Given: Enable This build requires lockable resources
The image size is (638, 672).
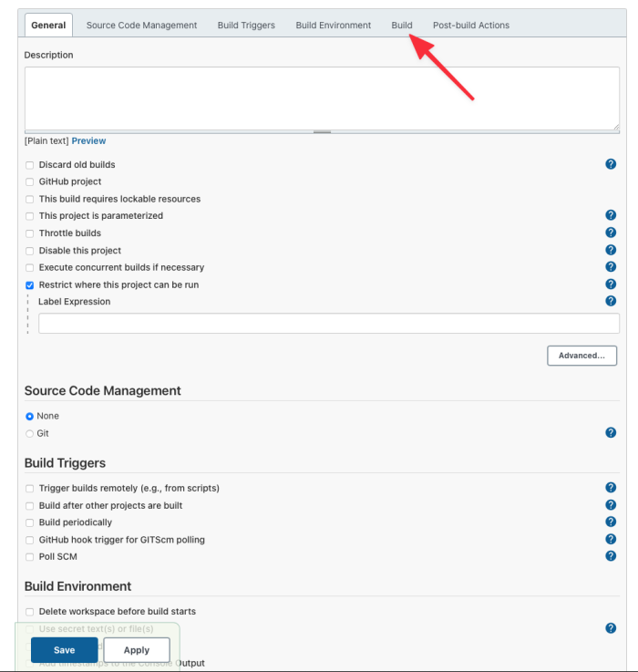Looking at the screenshot, I should (29, 200).
